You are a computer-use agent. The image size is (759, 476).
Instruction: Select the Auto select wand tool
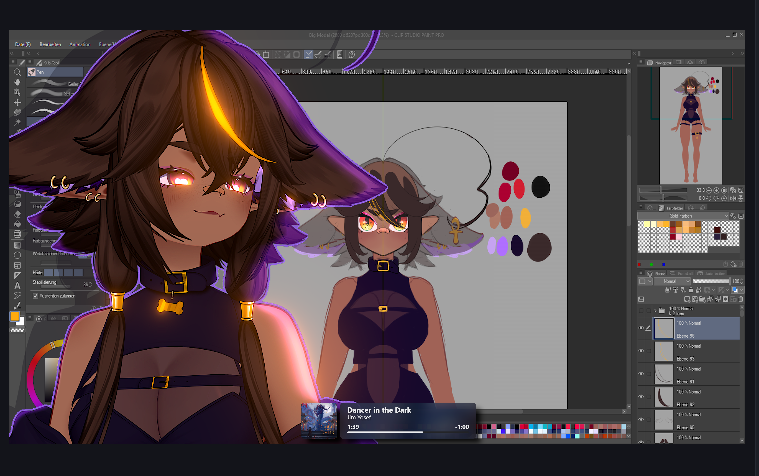coord(17,123)
